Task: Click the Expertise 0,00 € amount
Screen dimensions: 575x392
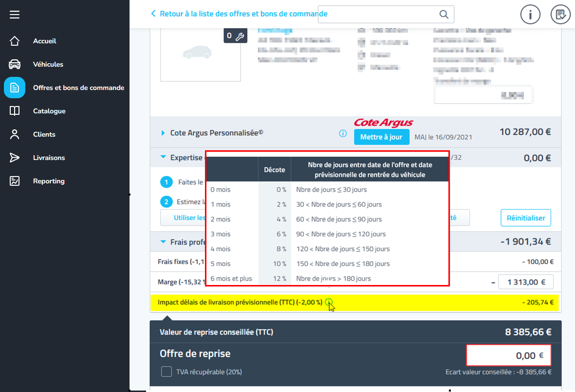Action: click(x=537, y=158)
